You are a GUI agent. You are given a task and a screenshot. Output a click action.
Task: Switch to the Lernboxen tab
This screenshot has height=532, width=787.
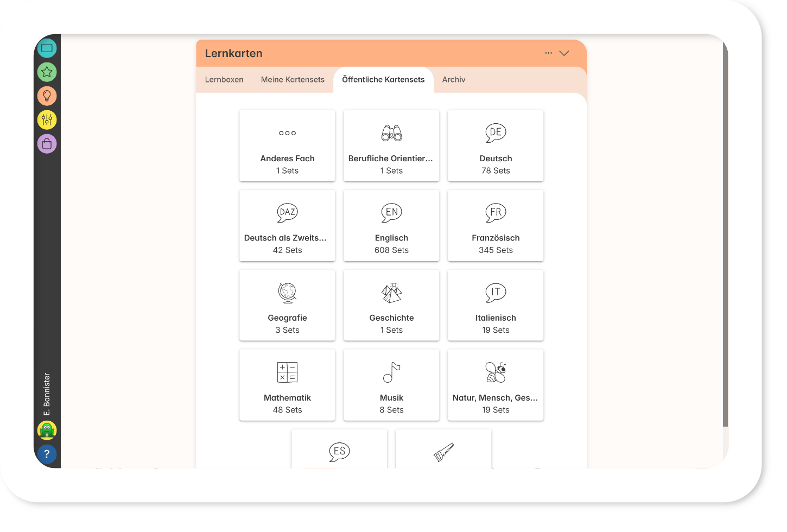(224, 80)
